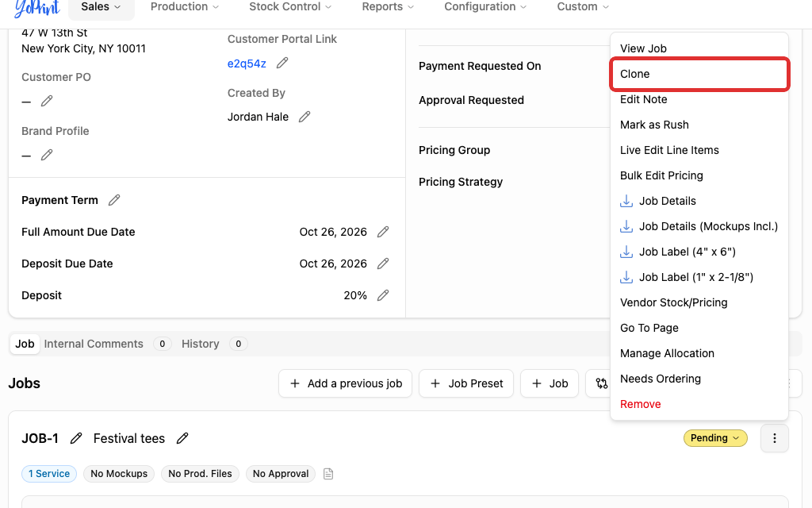This screenshot has height=508, width=812.
Task: Click the Approval Requested label
Action: 471,101
